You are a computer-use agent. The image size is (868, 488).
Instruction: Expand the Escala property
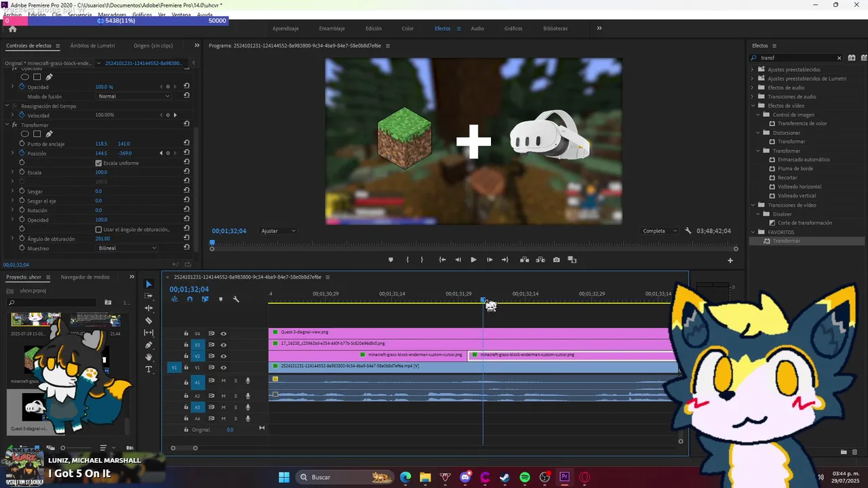(x=12, y=172)
